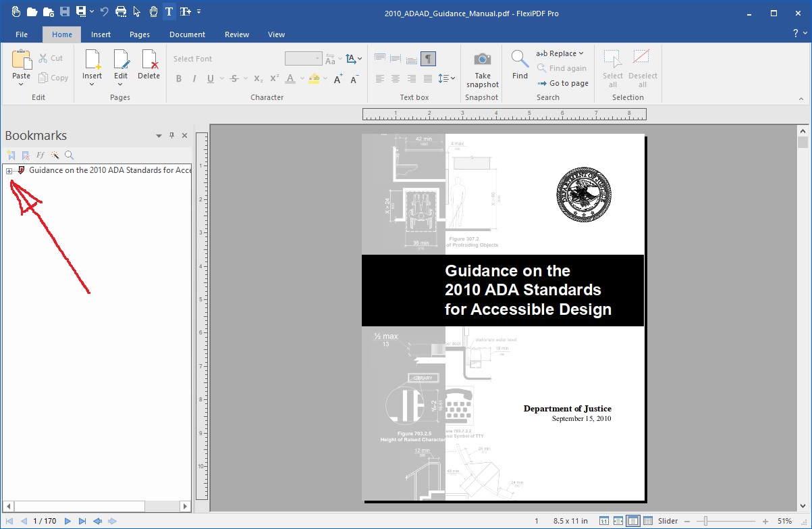Click the Deselect all button
812x529 pixels.
[643, 68]
